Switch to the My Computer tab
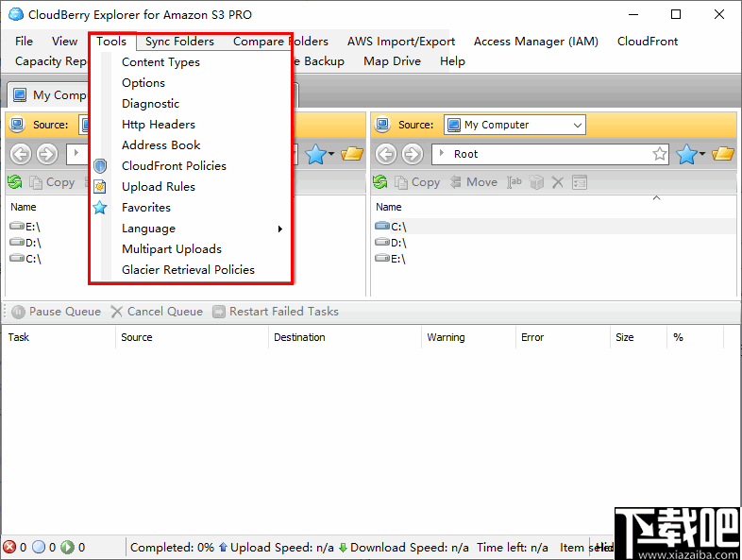This screenshot has height=560, width=742. (x=50, y=95)
